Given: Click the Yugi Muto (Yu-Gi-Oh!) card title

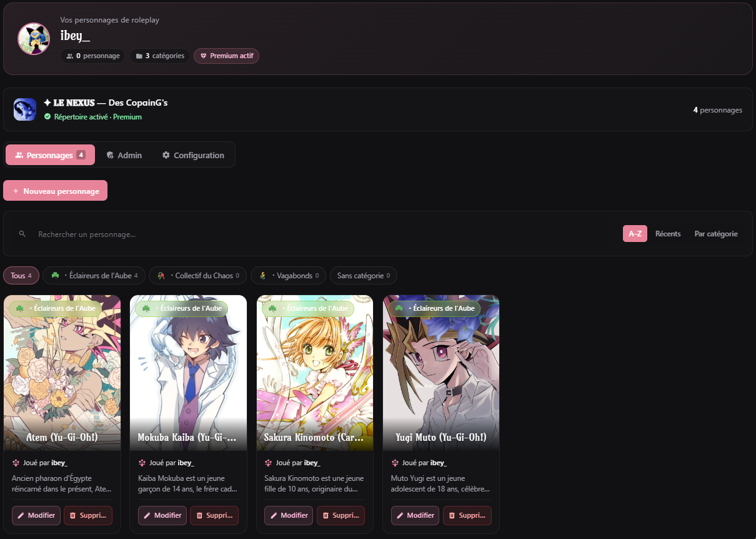Looking at the screenshot, I should pos(441,437).
